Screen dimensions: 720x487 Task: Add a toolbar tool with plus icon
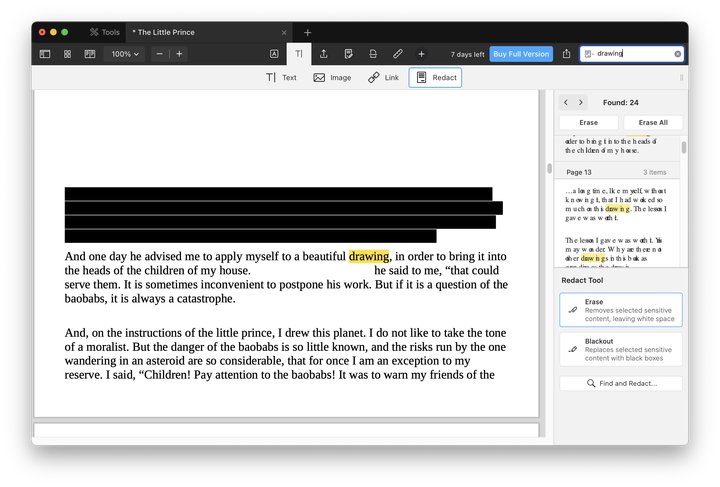[x=421, y=54]
